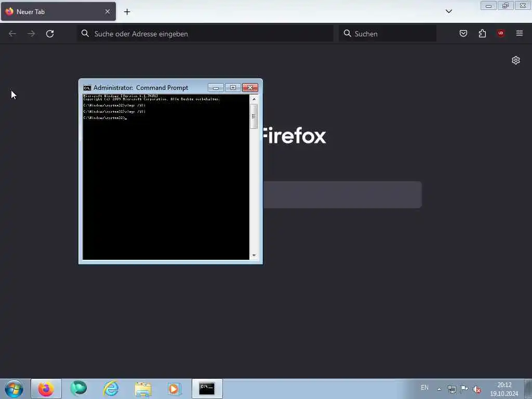Screen dimensions: 532x399
Task: Expand the list all tabs chevron
Action: [449, 11]
